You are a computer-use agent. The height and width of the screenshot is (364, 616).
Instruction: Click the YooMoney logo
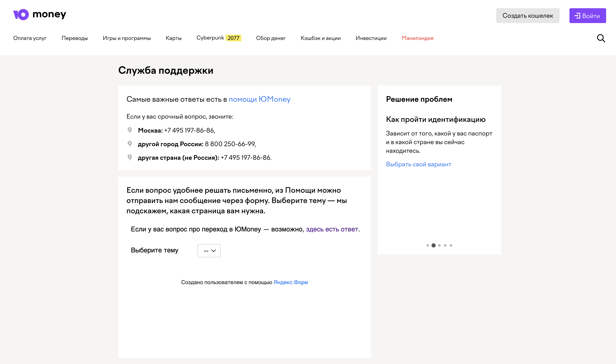point(40,14)
